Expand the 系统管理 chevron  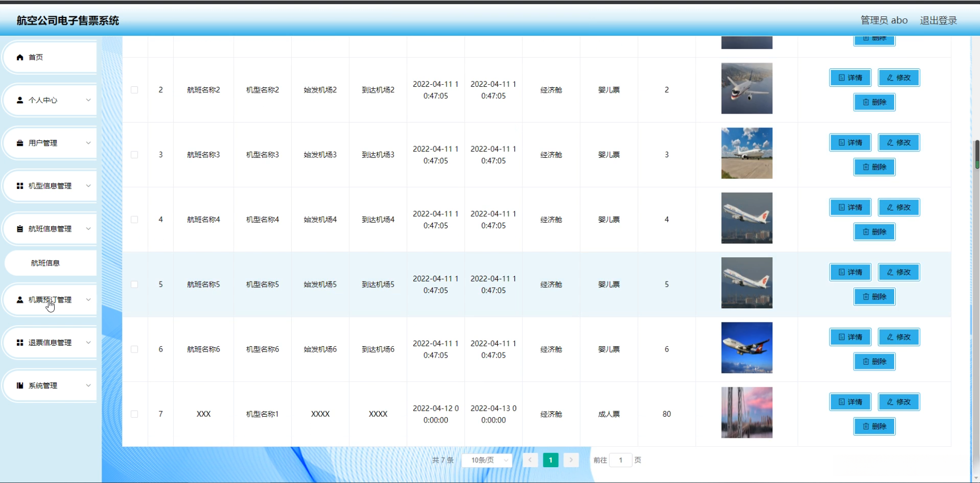click(x=88, y=386)
